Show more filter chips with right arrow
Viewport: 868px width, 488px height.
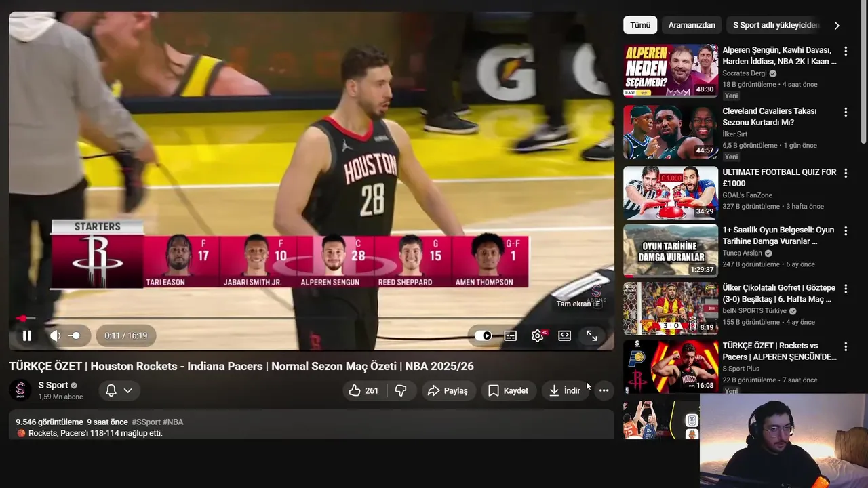pyautogui.click(x=837, y=25)
